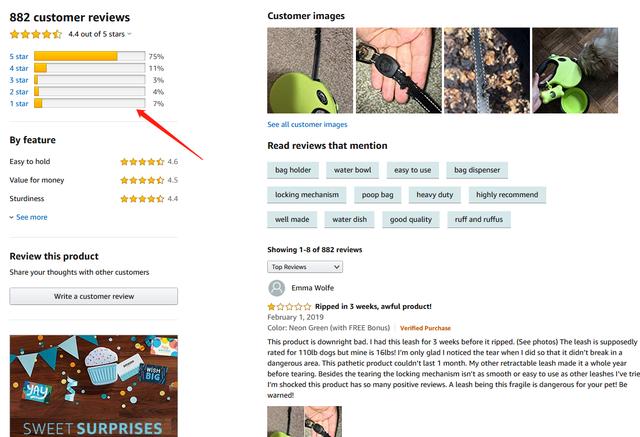Open the first green leash customer image
Image resolution: width=640 pixels, height=437 pixels.
310,70
